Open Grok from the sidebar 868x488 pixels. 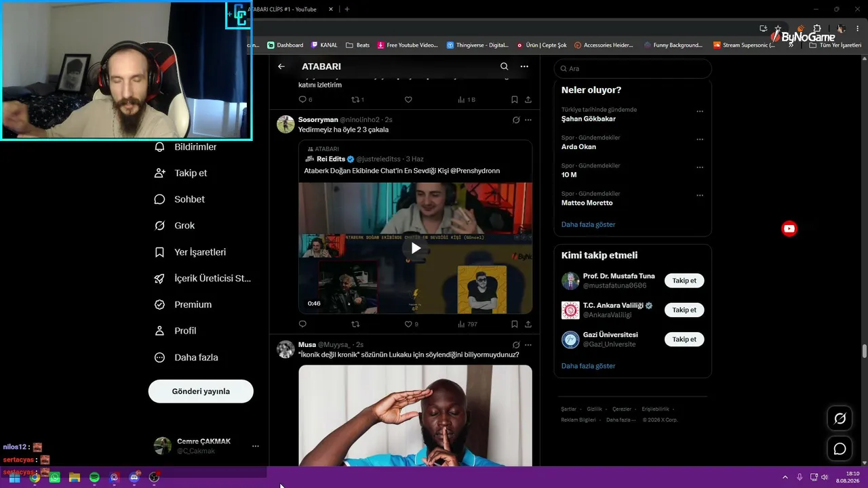pyautogui.click(x=175, y=226)
